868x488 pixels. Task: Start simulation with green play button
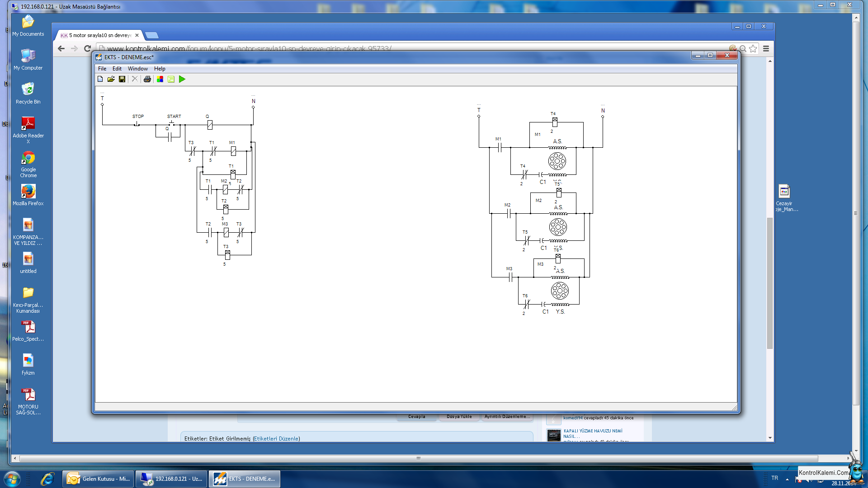[182, 79]
